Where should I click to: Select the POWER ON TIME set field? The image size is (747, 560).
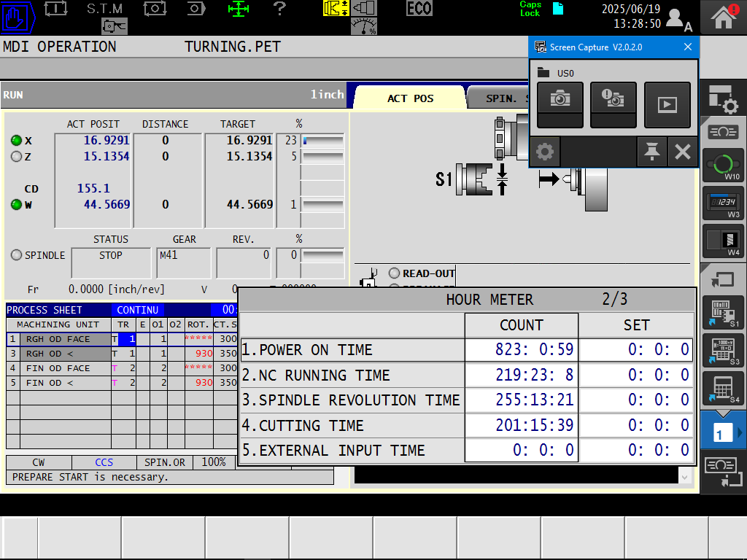(636, 350)
